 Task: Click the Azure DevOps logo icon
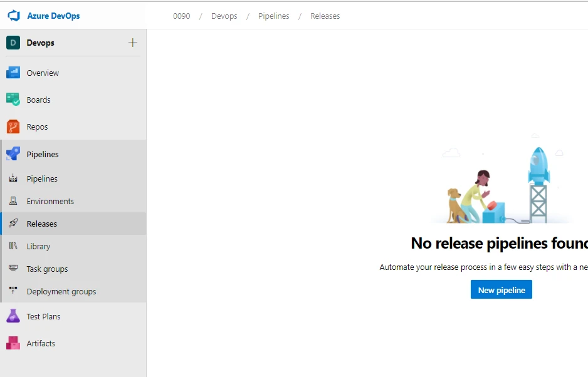point(14,16)
